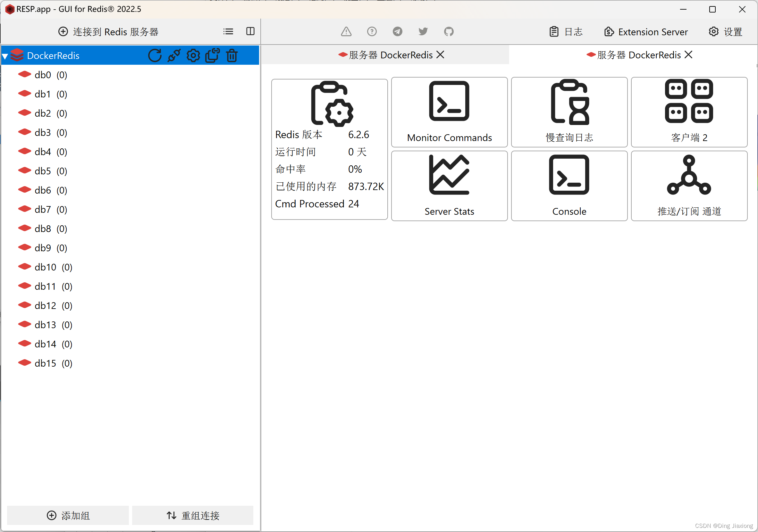Open 客户端 2 clients tile

coord(689,112)
